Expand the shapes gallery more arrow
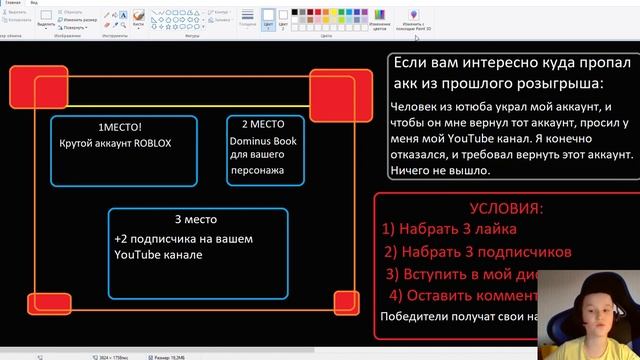640x360 pixels. point(203,27)
